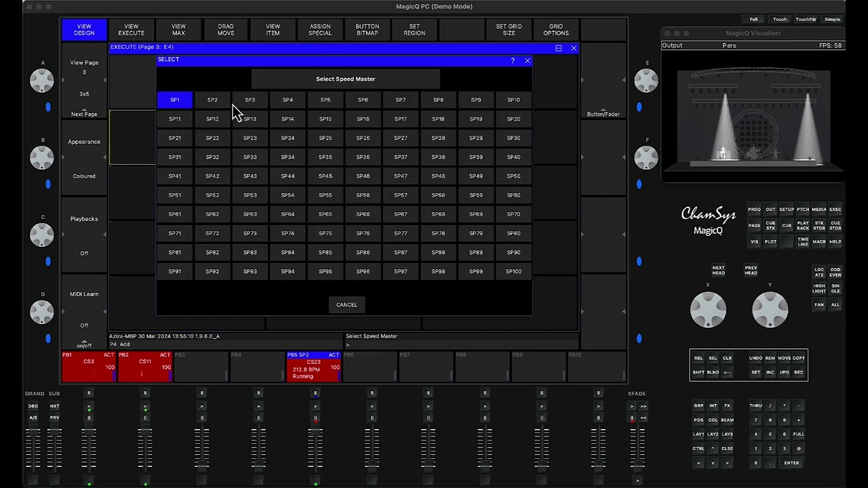868x488 pixels.
Task: Click Set Region soft button
Action: (x=414, y=30)
